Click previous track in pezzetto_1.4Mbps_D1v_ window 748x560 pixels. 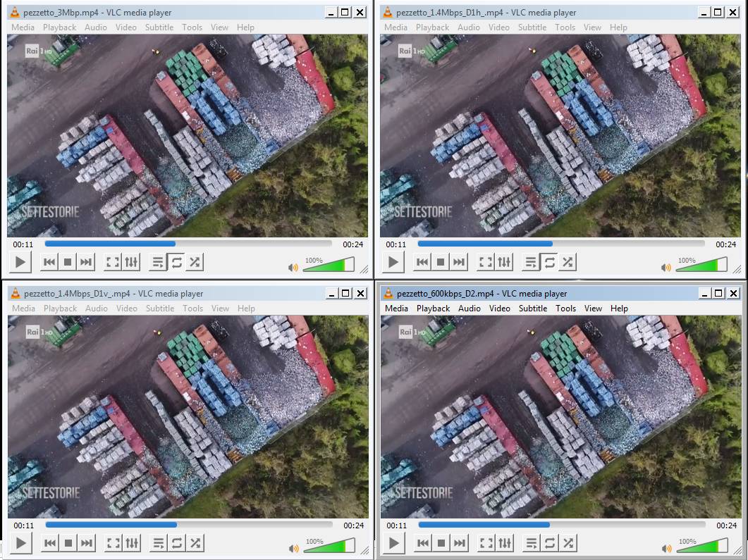click(50, 543)
